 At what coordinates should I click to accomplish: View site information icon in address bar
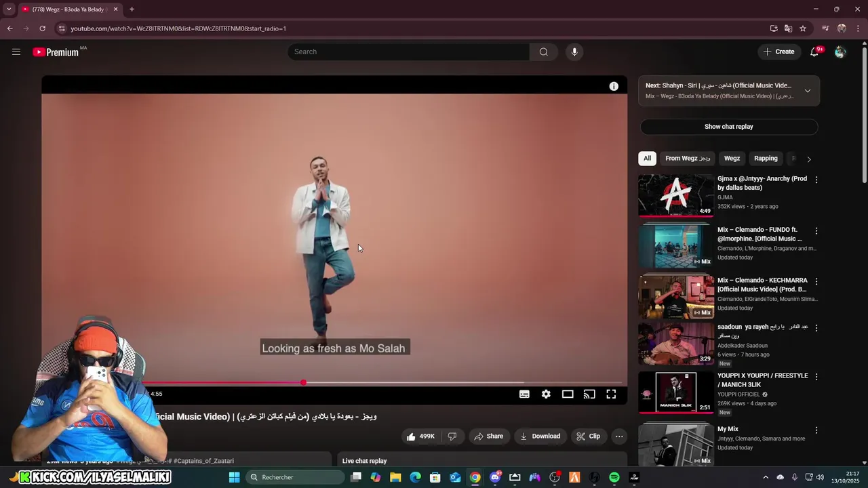coord(62,28)
